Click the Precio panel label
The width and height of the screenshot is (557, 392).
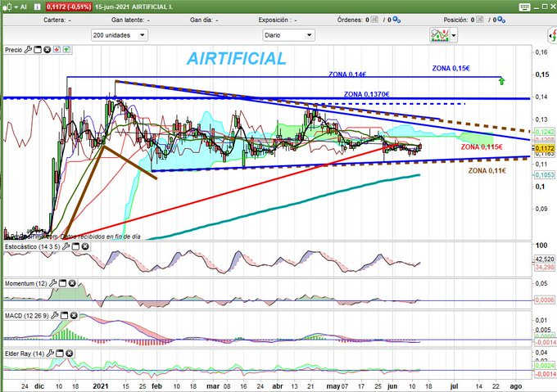13,50
